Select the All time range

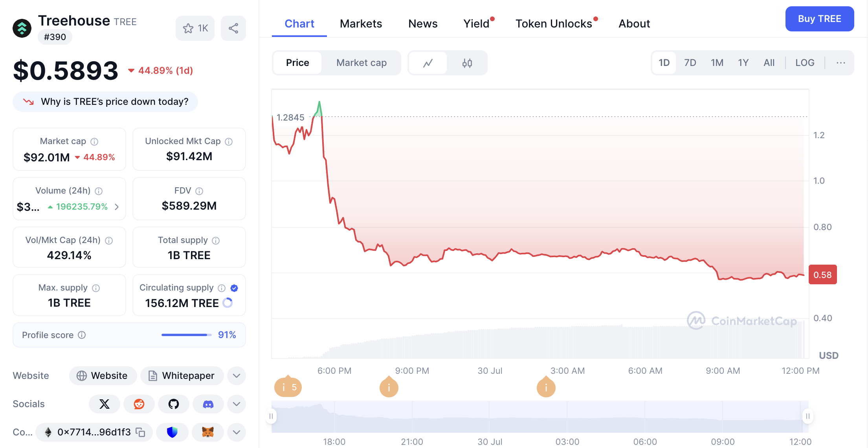tap(769, 63)
